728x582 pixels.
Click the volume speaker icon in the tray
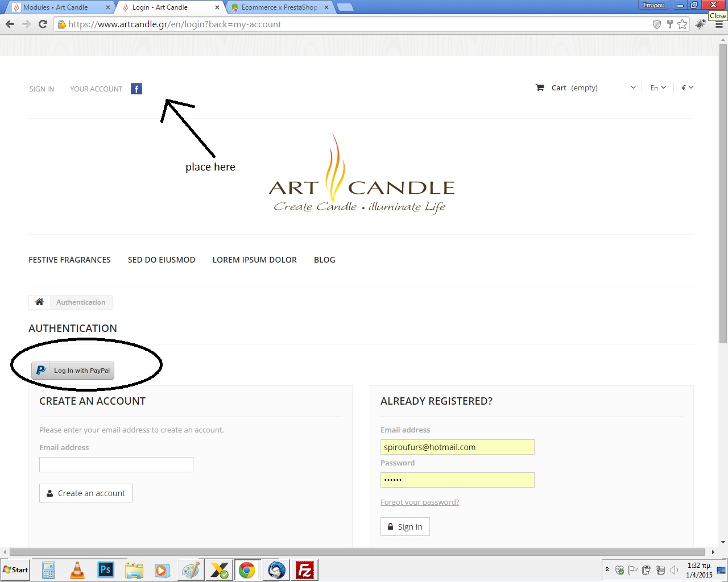point(674,570)
